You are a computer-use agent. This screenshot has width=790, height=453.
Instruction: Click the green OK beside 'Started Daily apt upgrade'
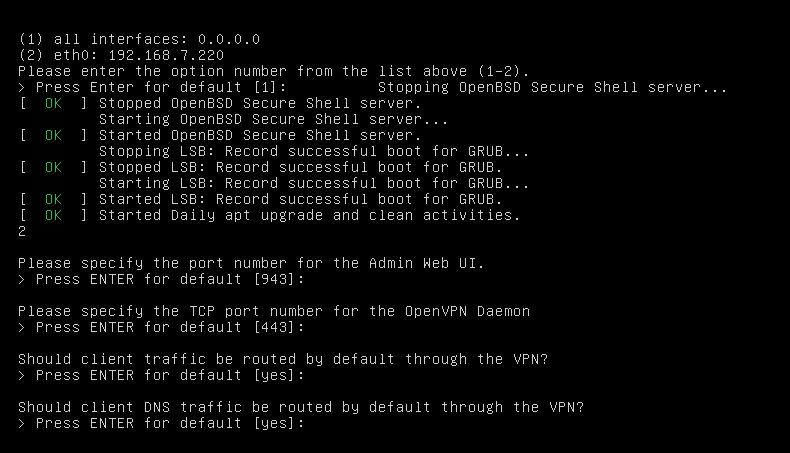pyautogui.click(x=53, y=215)
